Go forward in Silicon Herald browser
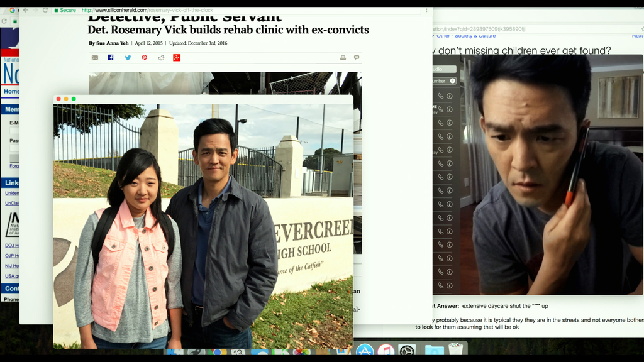The image size is (644, 362). pos(35,10)
